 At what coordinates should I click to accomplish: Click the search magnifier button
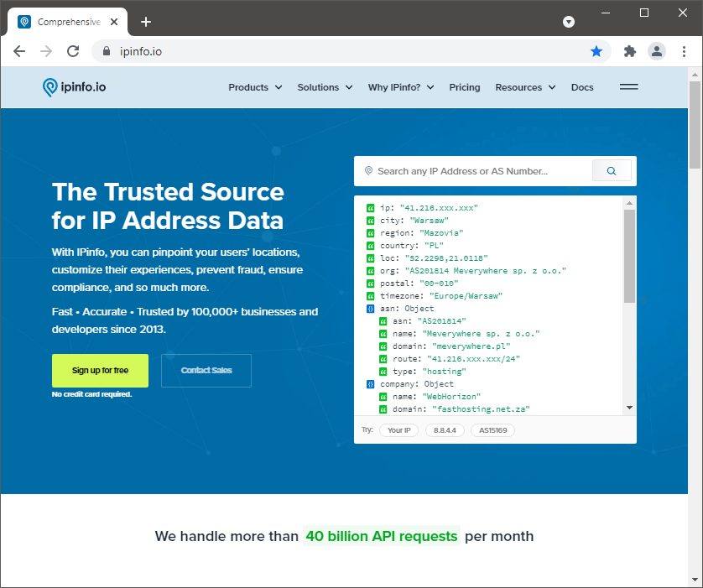click(612, 171)
